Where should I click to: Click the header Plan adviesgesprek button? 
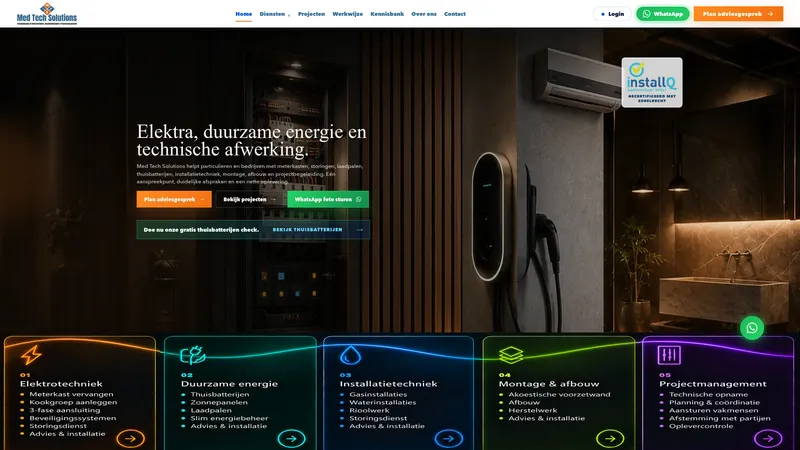tap(738, 14)
